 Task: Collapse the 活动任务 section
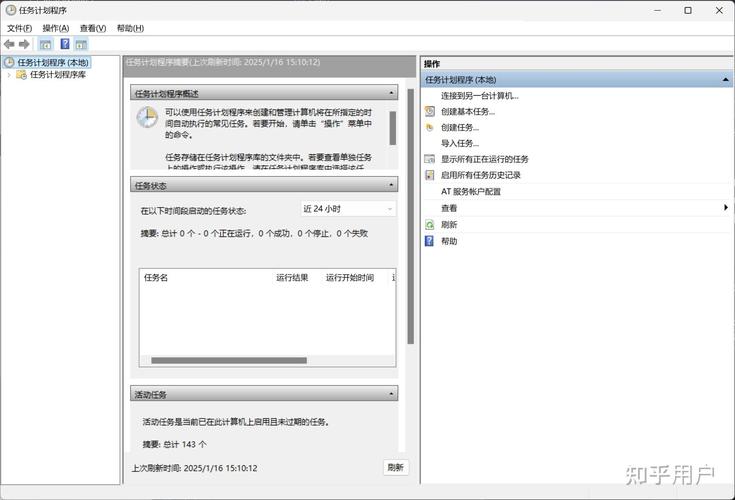click(391, 394)
